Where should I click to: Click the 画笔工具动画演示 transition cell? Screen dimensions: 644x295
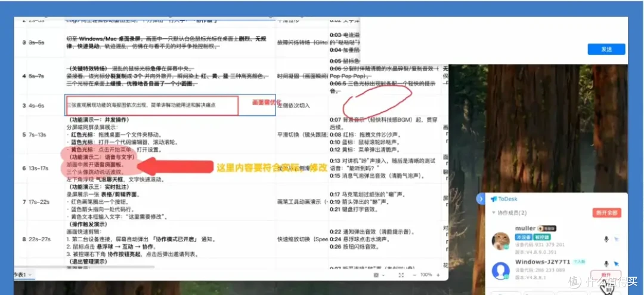click(x=303, y=202)
